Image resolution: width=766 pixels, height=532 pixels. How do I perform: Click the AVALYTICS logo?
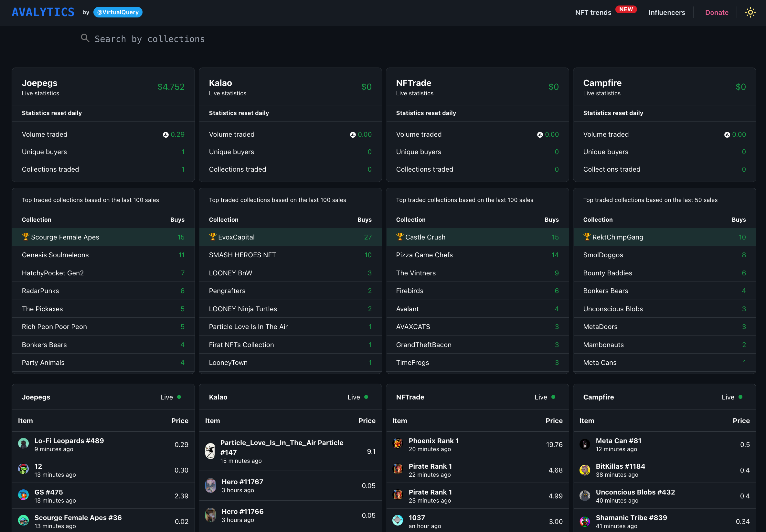coord(43,12)
